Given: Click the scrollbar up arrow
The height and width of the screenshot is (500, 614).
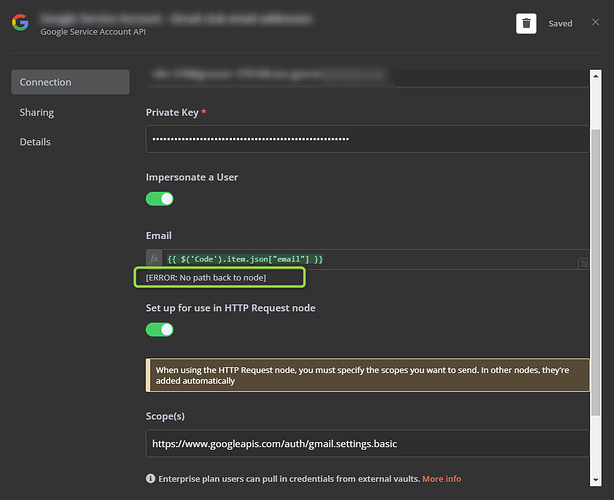Looking at the screenshot, I should pos(596,76).
